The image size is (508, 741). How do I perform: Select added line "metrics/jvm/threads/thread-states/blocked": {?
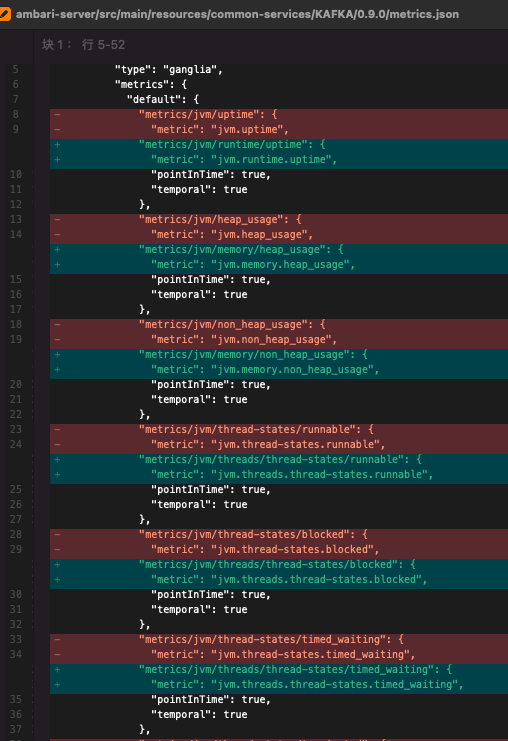click(x=279, y=565)
